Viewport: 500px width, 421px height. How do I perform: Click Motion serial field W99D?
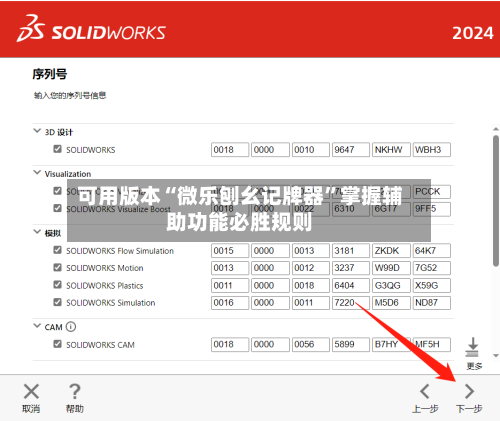pos(391,268)
